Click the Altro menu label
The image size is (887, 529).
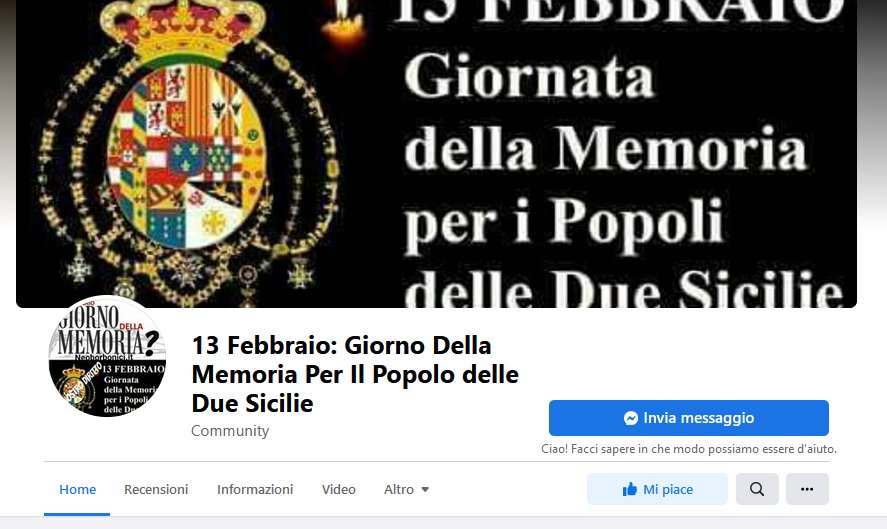pyautogui.click(x=399, y=489)
